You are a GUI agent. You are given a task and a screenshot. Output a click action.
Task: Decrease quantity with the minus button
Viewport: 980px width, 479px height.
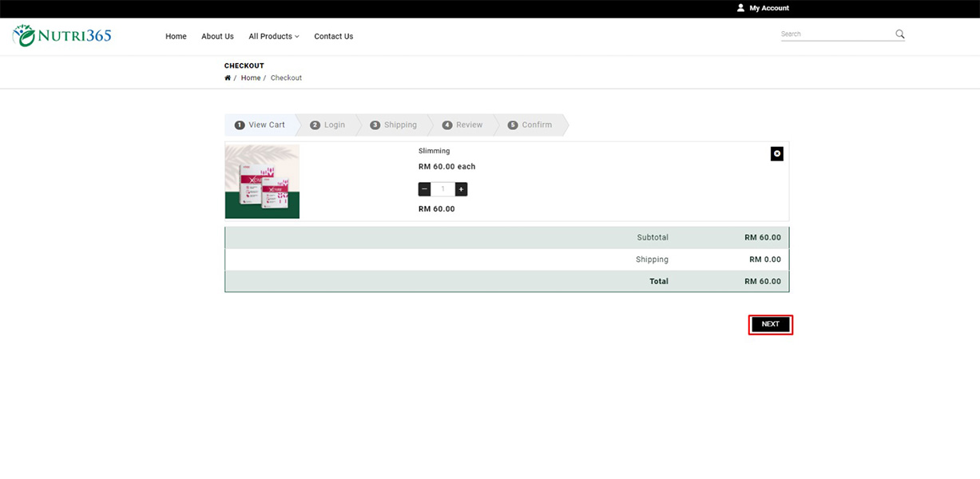(425, 189)
